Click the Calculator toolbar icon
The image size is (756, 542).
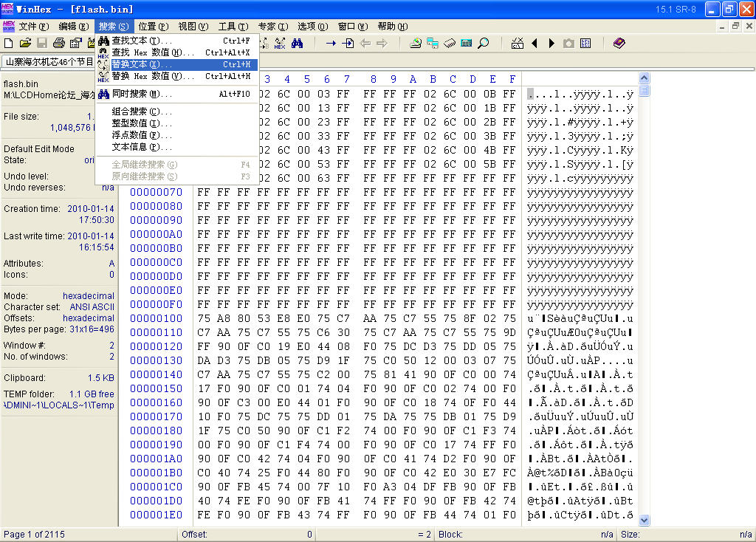[x=467, y=44]
